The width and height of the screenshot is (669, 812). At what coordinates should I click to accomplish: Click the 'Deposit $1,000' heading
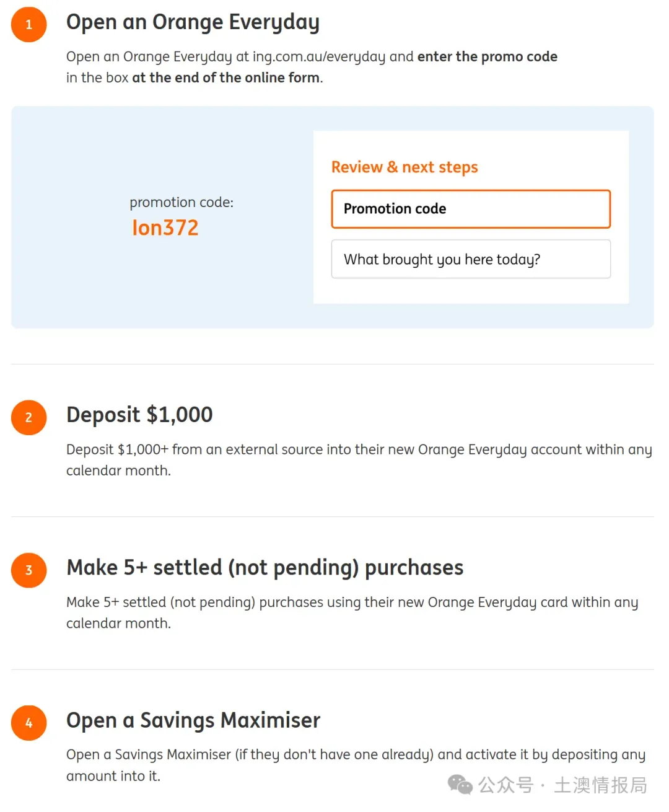pyautogui.click(x=139, y=415)
